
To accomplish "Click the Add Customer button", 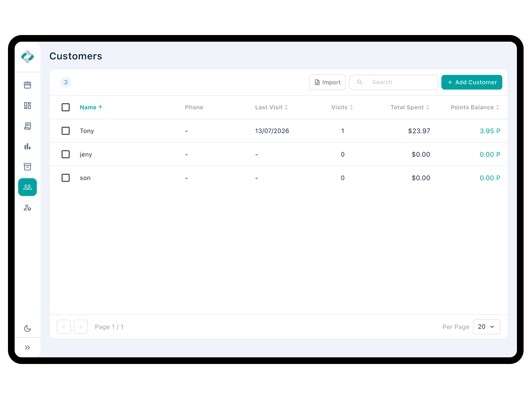I will [x=472, y=82].
